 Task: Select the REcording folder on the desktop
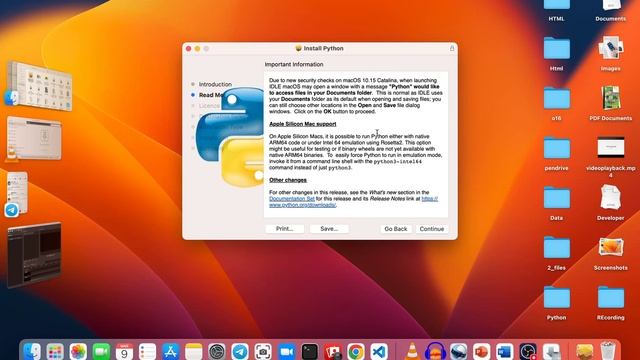(x=611, y=298)
